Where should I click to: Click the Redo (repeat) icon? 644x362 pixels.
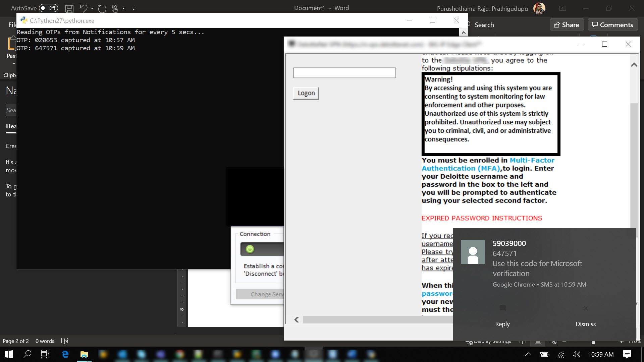click(x=102, y=8)
